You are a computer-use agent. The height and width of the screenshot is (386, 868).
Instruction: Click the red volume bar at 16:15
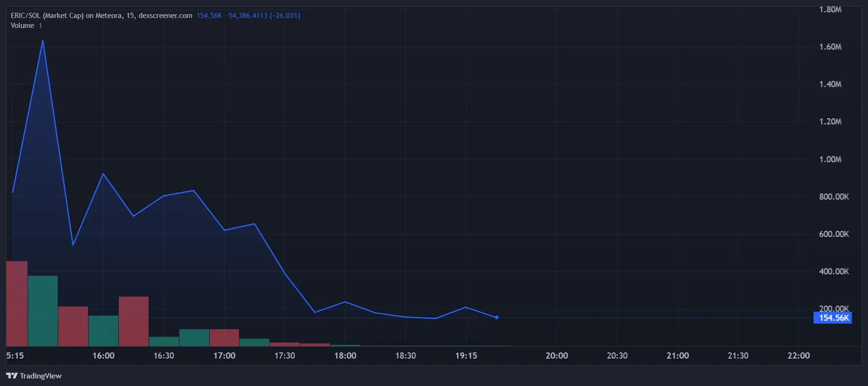(133, 322)
